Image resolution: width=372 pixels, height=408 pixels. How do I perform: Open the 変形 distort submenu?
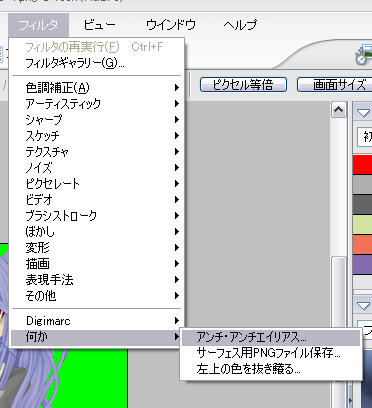[97, 248]
